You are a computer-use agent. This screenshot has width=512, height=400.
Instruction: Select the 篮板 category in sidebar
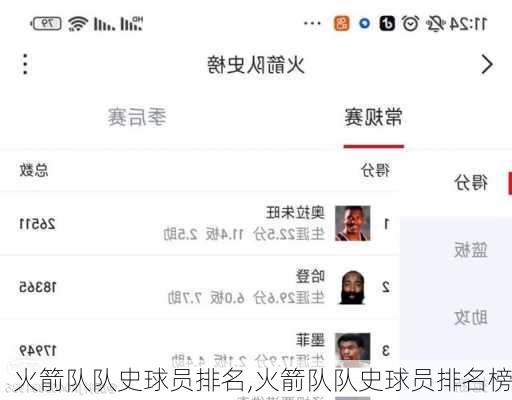pos(471,250)
